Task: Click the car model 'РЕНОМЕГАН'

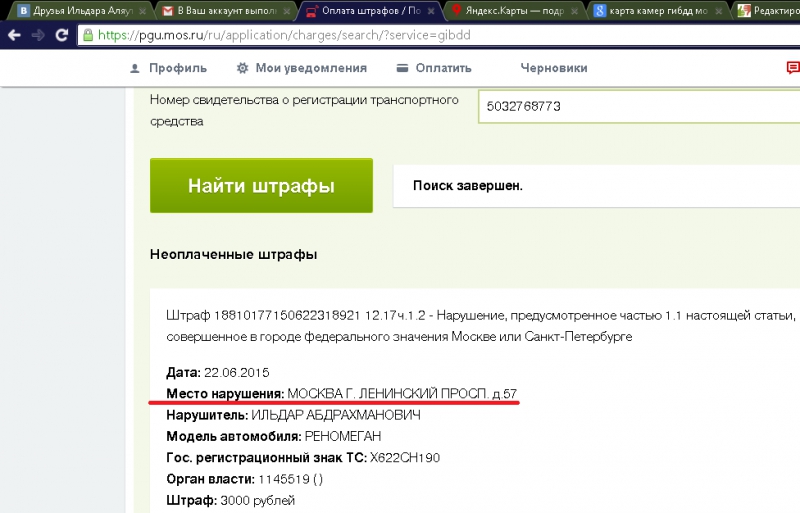Action: pos(343,436)
